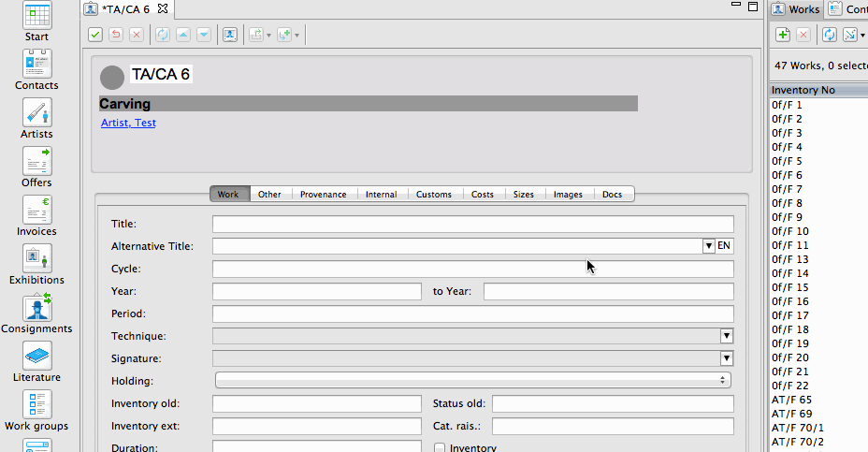
Task: Click the export arrow icon in editor toolbar
Action: click(256, 35)
